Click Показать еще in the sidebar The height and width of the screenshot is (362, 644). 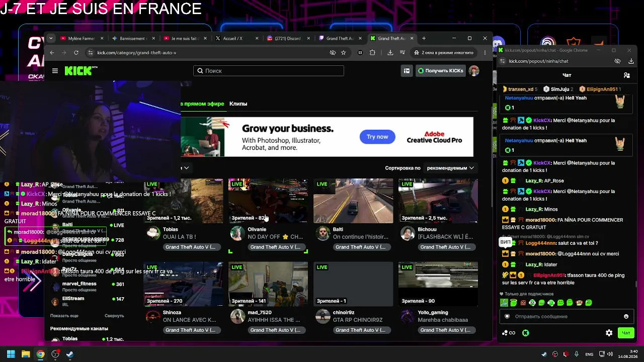click(x=64, y=316)
